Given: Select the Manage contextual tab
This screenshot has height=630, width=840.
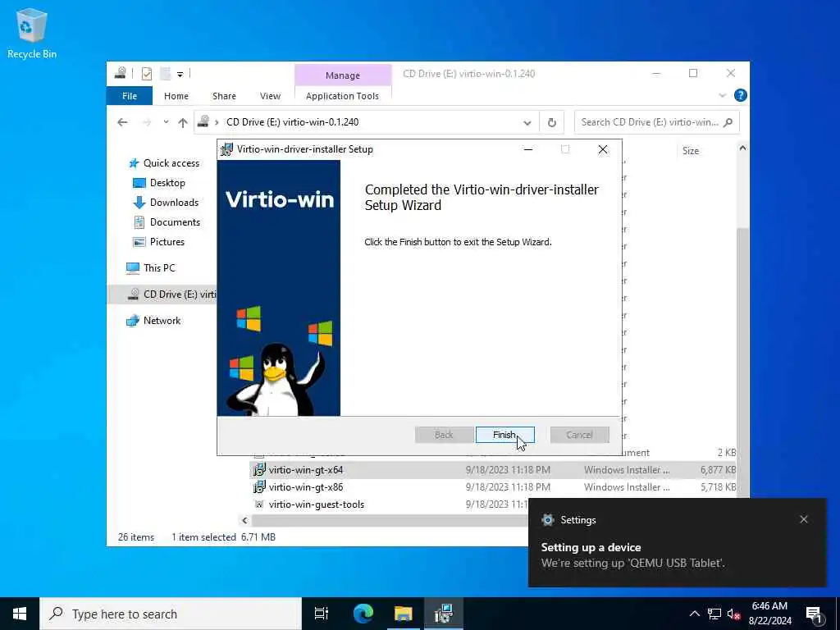Looking at the screenshot, I should point(343,75).
